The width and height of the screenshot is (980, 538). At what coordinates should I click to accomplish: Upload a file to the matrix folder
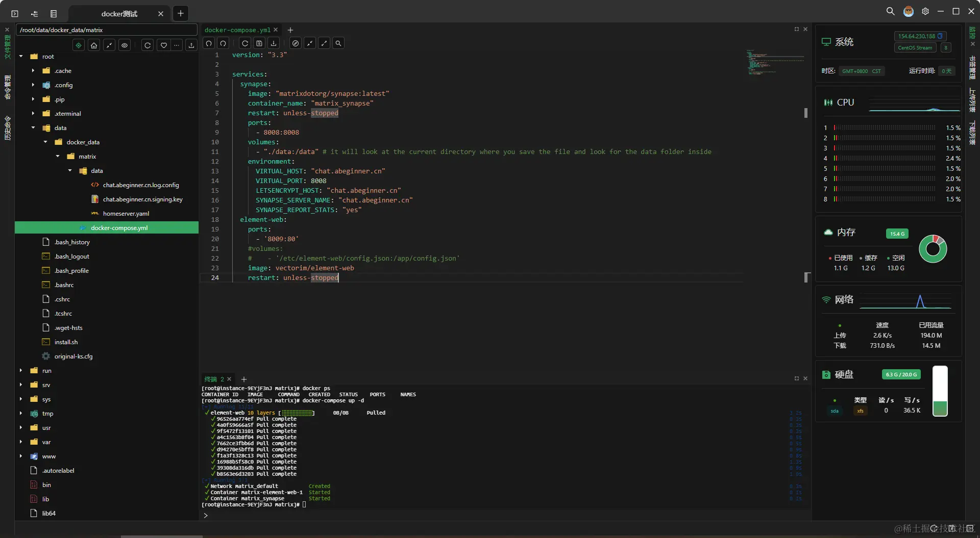(x=191, y=45)
